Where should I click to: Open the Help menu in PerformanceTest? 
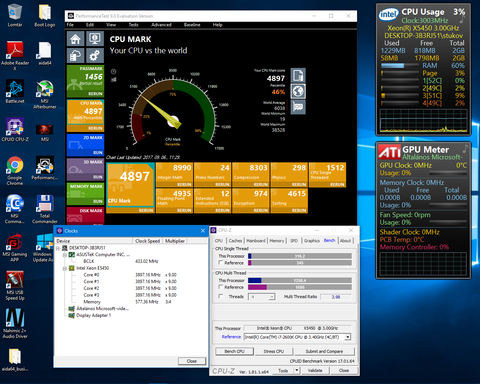pos(217,25)
